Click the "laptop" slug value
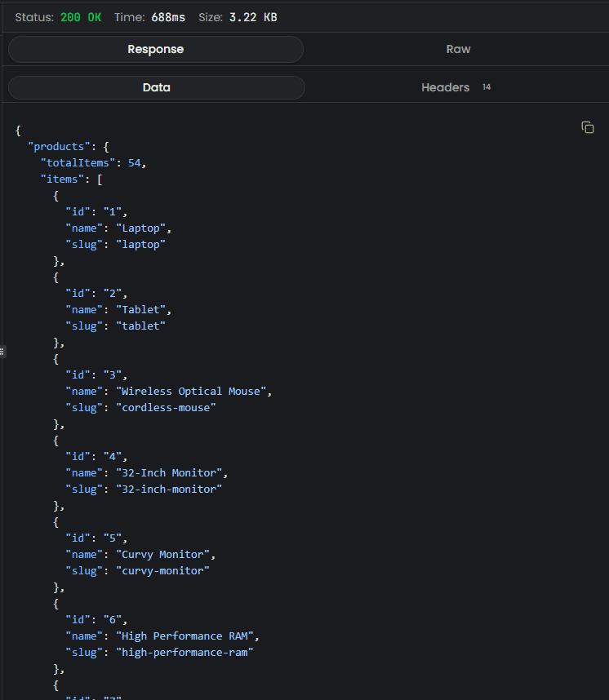The image size is (609, 700). tap(140, 245)
